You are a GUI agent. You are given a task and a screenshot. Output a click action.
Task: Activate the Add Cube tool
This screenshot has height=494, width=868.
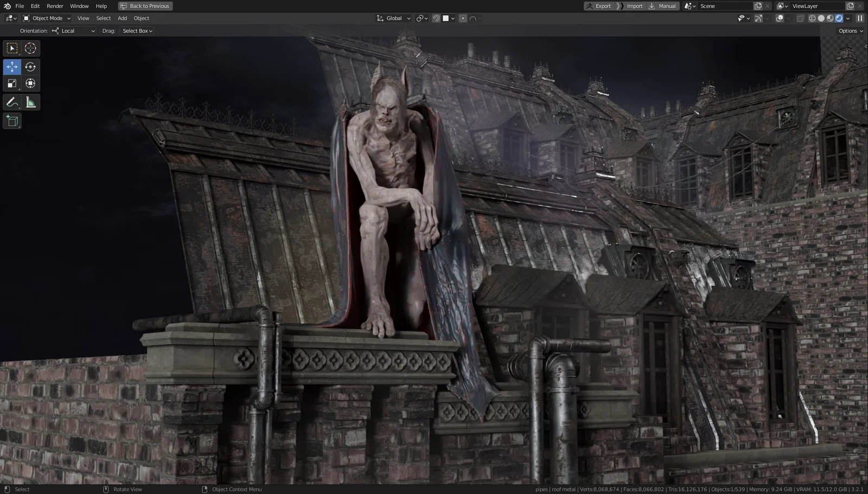[12, 121]
